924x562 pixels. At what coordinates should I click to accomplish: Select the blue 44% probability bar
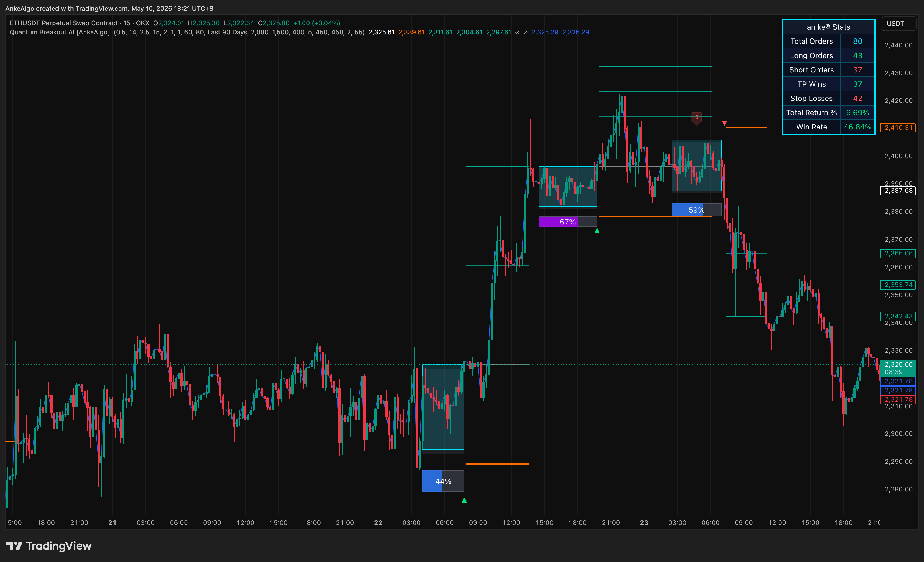(443, 481)
